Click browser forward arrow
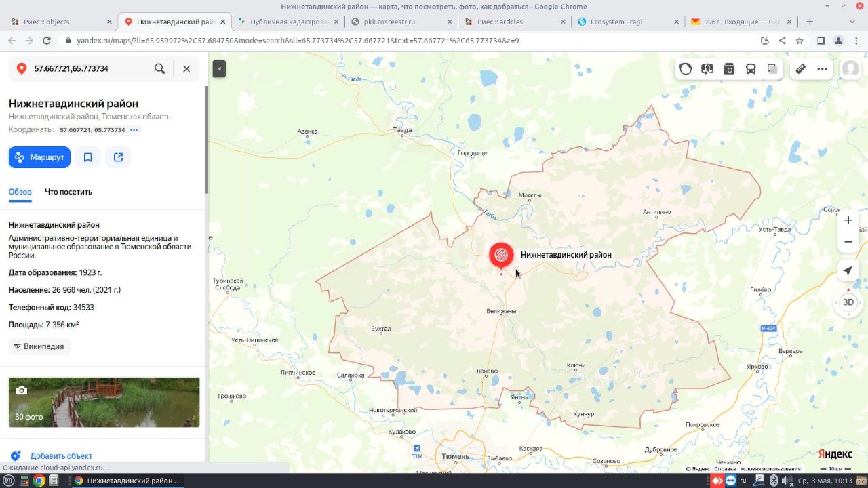The image size is (868, 488). pos(29,41)
